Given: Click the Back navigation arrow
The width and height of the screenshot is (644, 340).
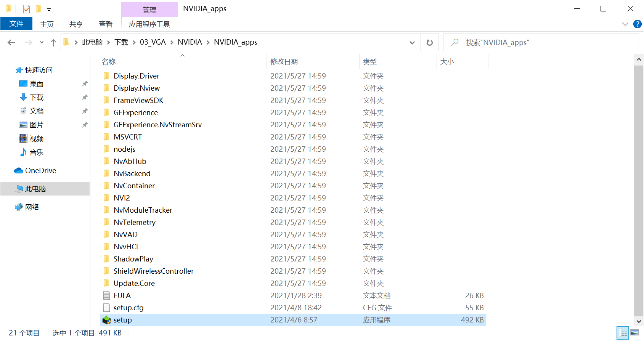Looking at the screenshot, I should click(11, 43).
